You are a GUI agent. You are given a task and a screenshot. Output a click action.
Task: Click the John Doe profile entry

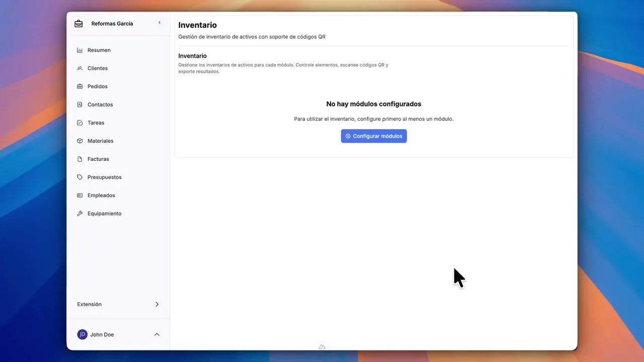point(102,334)
